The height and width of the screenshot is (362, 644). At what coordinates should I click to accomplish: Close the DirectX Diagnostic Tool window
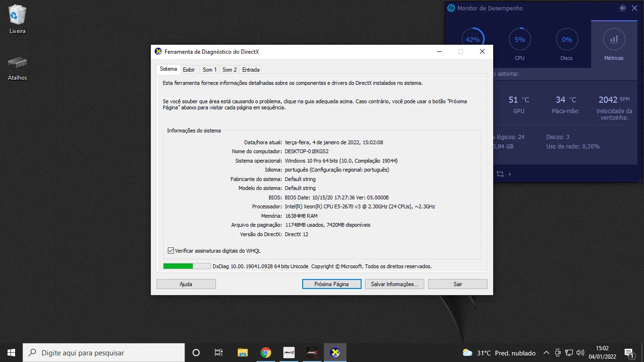tap(482, 51)
